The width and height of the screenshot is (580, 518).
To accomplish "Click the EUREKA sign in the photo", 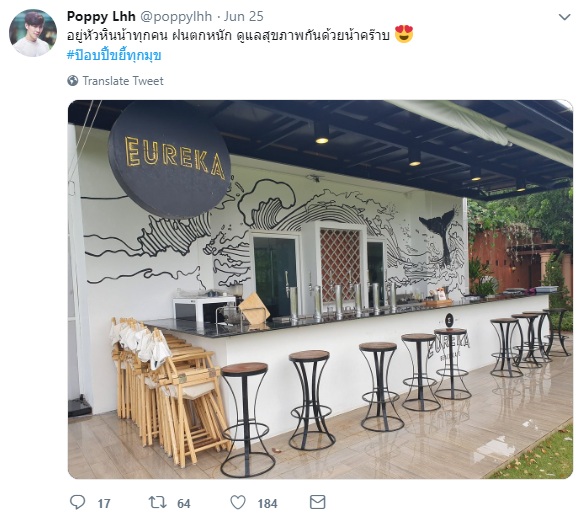I will point(170,158).
